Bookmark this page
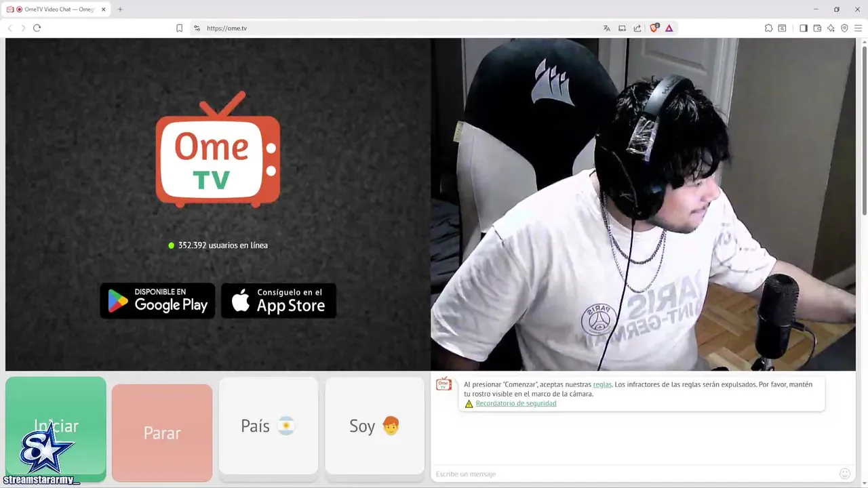Screen dimensions: 868x488 pyautogui.click(x=179, y=28)
